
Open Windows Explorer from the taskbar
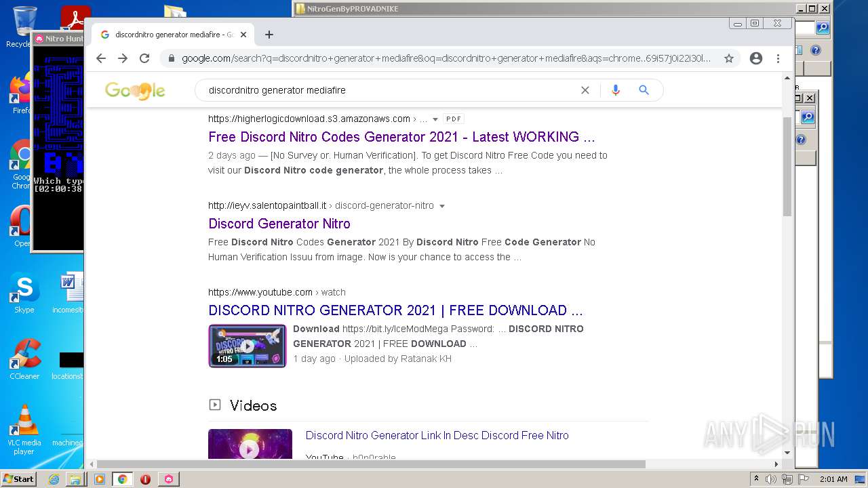[x=75, y=479]
